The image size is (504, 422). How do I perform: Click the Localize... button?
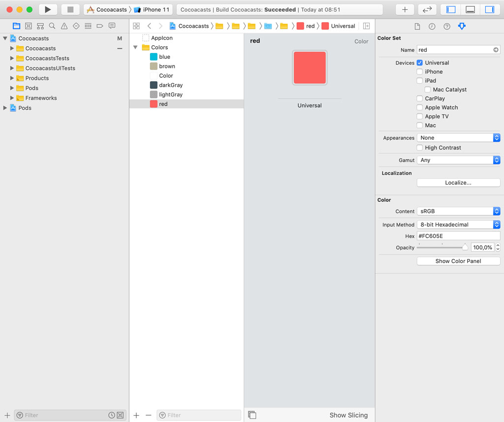point(458,182)
